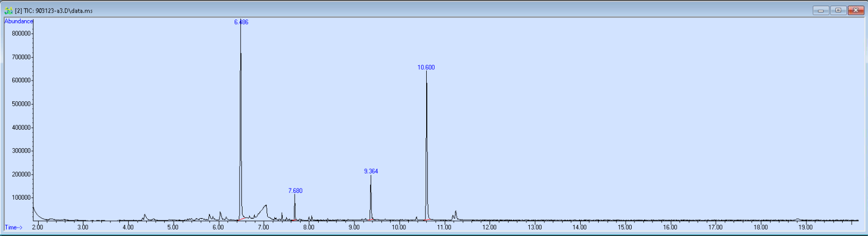Click the 100000 abundance tick label
Screen dimensions: 868x236
coord(20,198)
